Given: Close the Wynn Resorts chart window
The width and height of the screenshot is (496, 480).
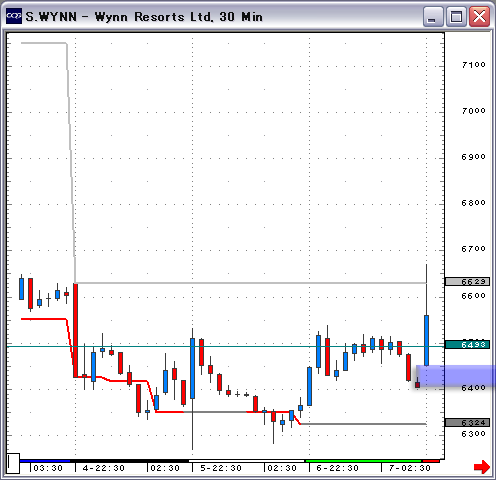Looking at the screenshot, I should (x=479, y=16).
